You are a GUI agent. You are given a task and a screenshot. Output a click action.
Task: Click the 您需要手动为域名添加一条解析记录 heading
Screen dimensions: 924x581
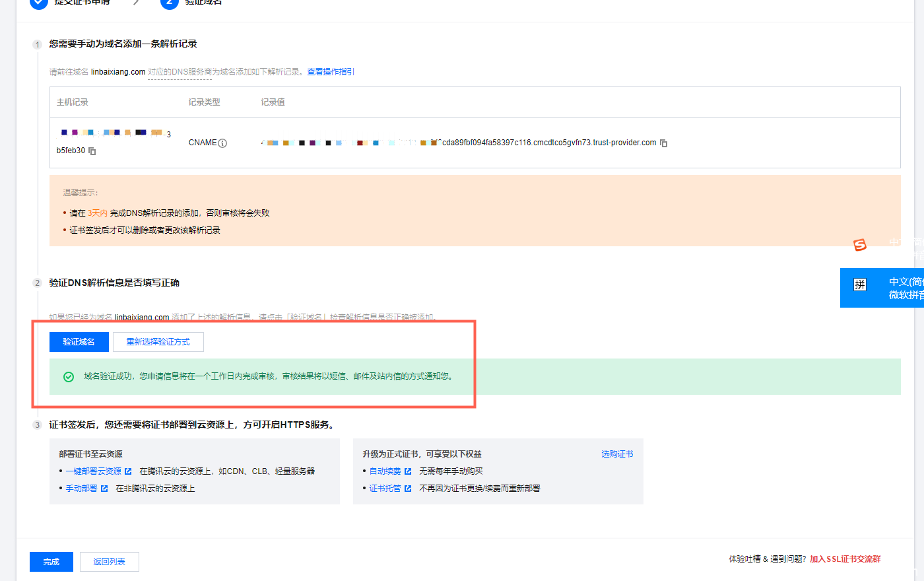point(123,44)
